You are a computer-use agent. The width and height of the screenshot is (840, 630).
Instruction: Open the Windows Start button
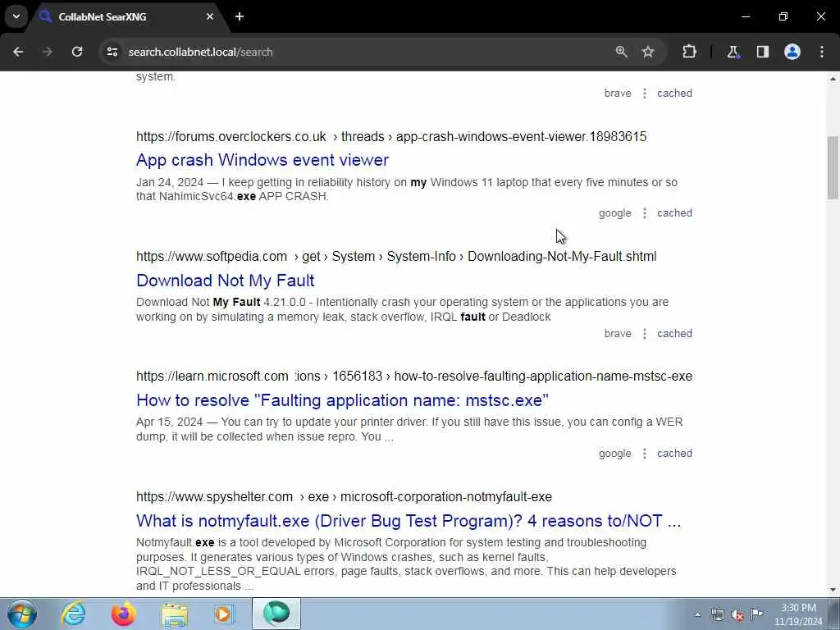[x=22, y=614]
